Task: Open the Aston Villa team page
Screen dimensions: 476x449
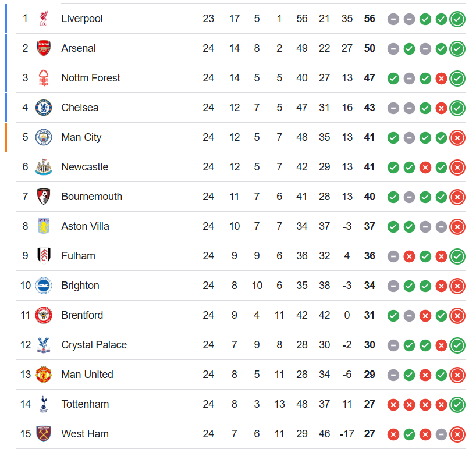Action: [85, 226]
